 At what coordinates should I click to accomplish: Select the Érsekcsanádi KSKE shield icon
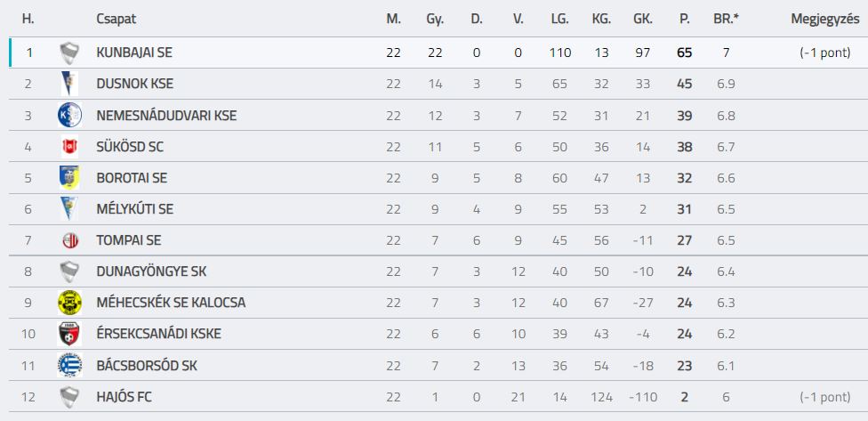click(69, 334)
